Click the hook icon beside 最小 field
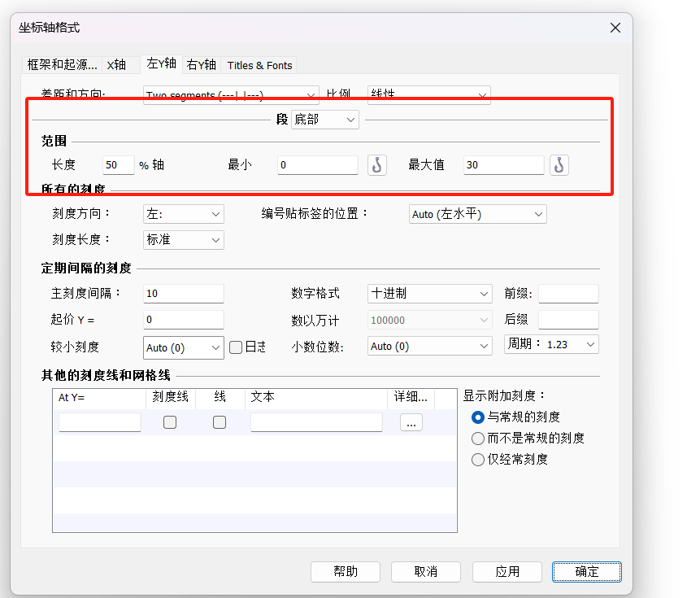The height and width of the screenshot is (598, 700). (376, 165)
